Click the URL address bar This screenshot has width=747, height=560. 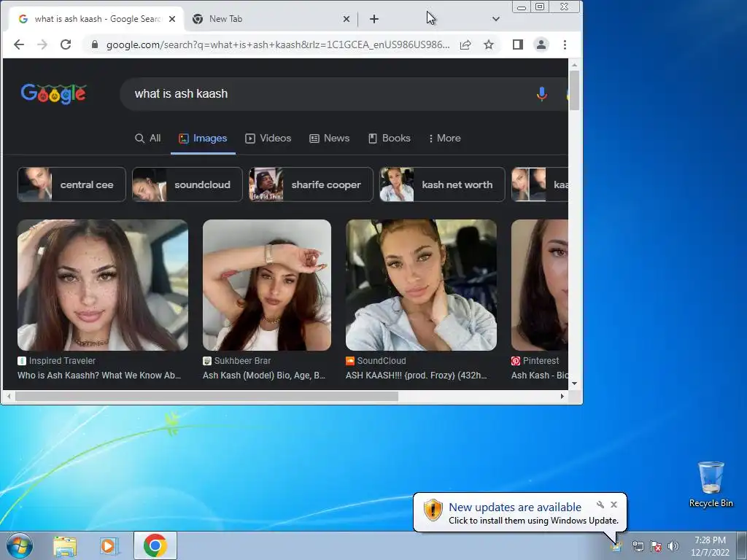(x=278, y=44)
